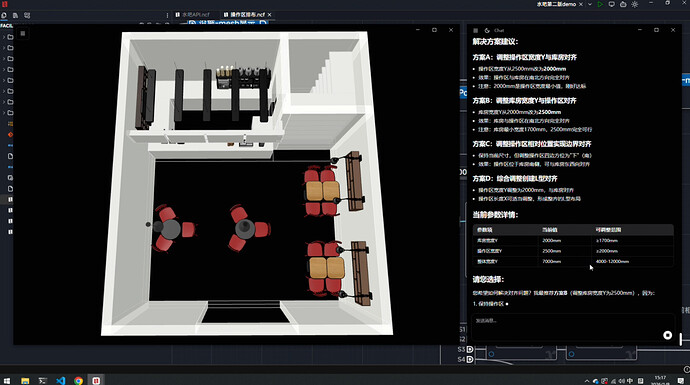Open the vertical three-dot menu beside the tabs
The height and width of the screenshot is (385, 690).
click(x=167, y=15)
